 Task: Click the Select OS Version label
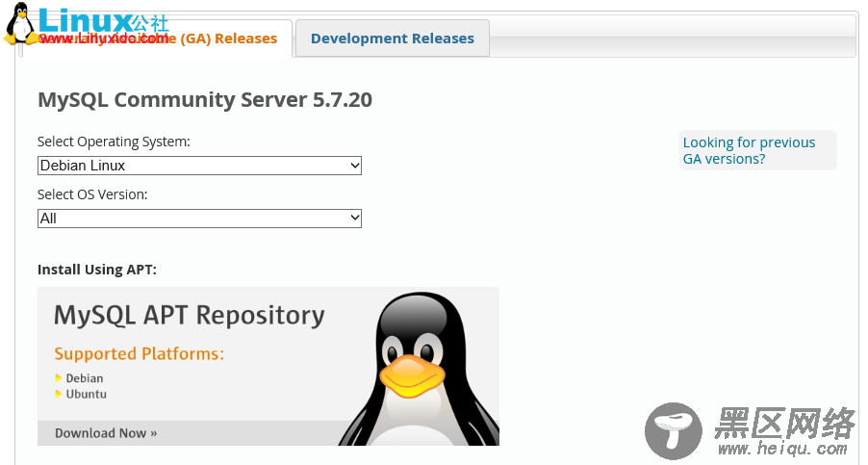92,194
